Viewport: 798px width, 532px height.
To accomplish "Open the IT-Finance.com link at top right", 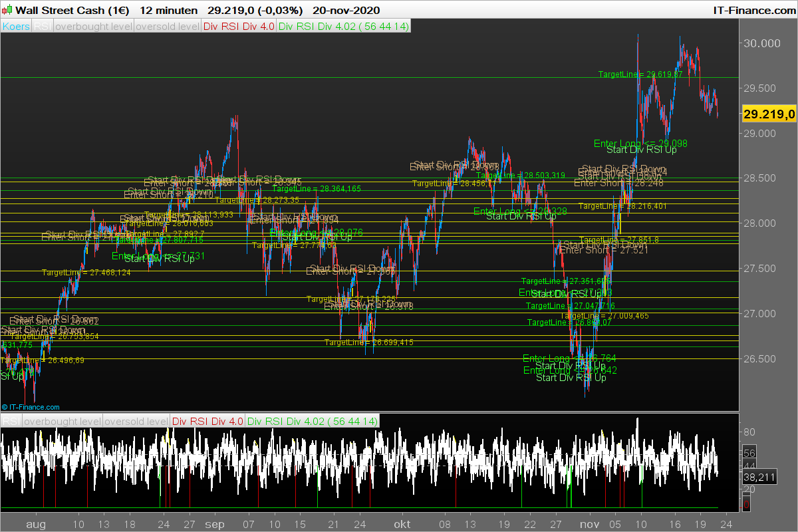I will (753, 10).
